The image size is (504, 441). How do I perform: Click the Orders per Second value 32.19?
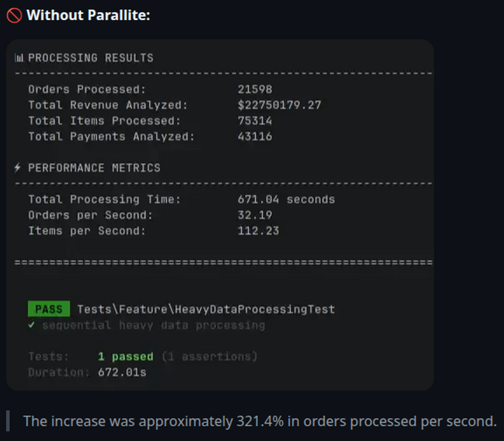[255, 215]
